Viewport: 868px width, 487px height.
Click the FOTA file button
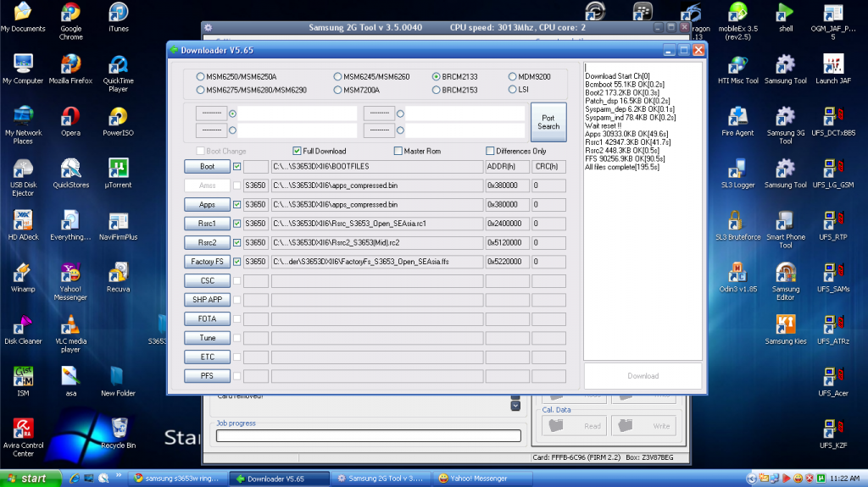pos(207,318)
